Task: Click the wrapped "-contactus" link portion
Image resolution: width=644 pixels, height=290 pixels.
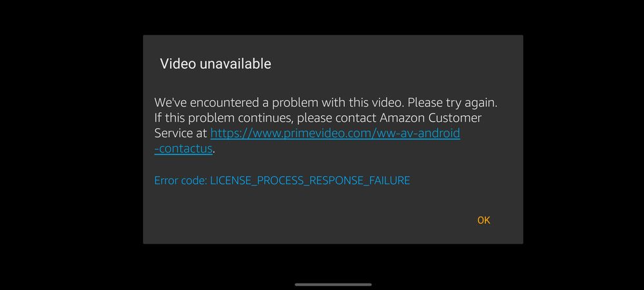Action: click(183, 149)
